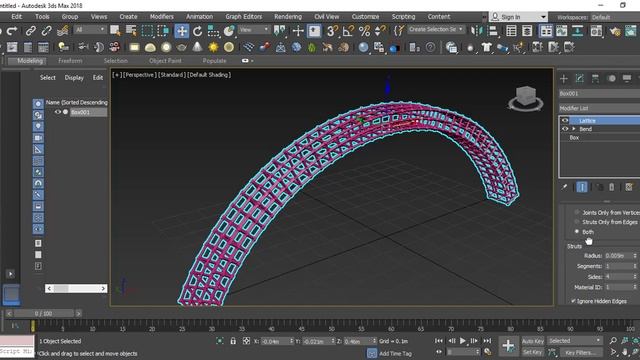Switch to the Freeform ribbon tab
The height and width of the screenshot is (360, 640).
(x=70, y=61)
